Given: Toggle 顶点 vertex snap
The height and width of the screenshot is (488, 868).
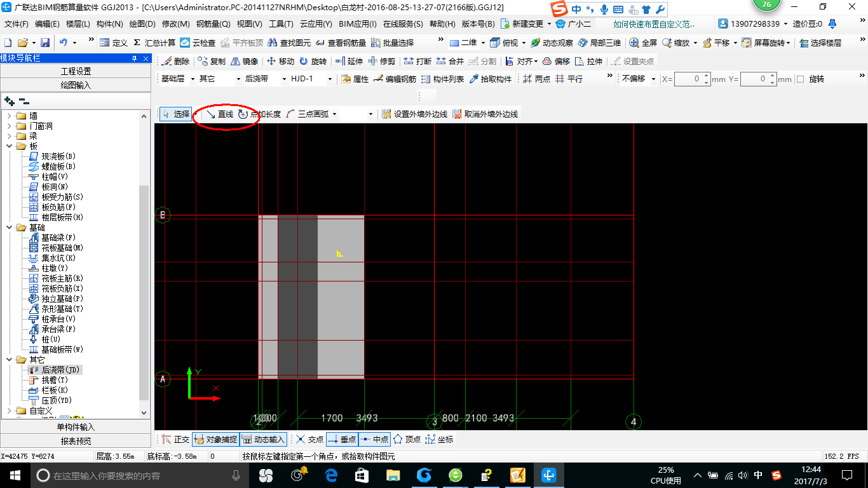Looking at the screenshot, I should (x=407, y=439).
